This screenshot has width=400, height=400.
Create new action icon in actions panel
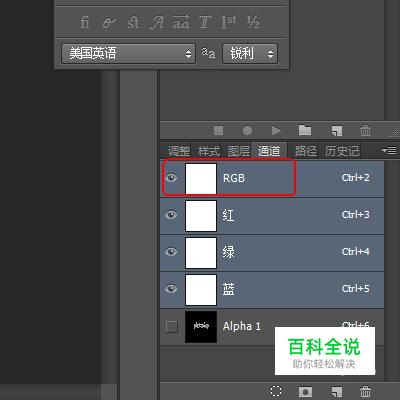[x=337, y=131]
